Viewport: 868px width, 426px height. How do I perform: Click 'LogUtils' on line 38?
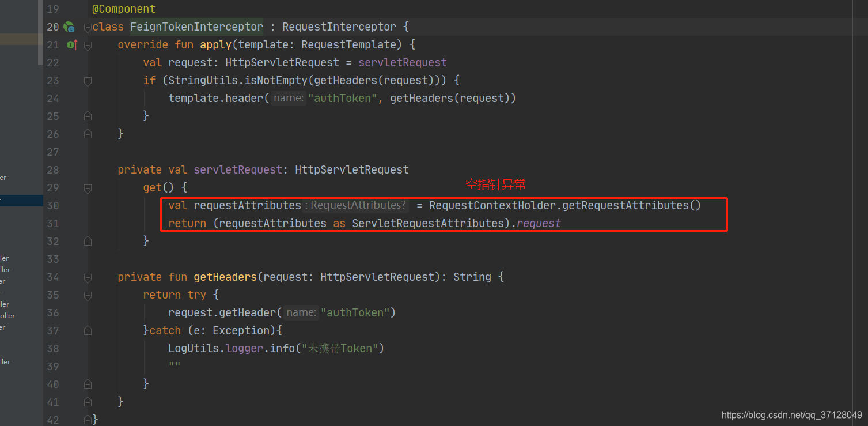194,348
